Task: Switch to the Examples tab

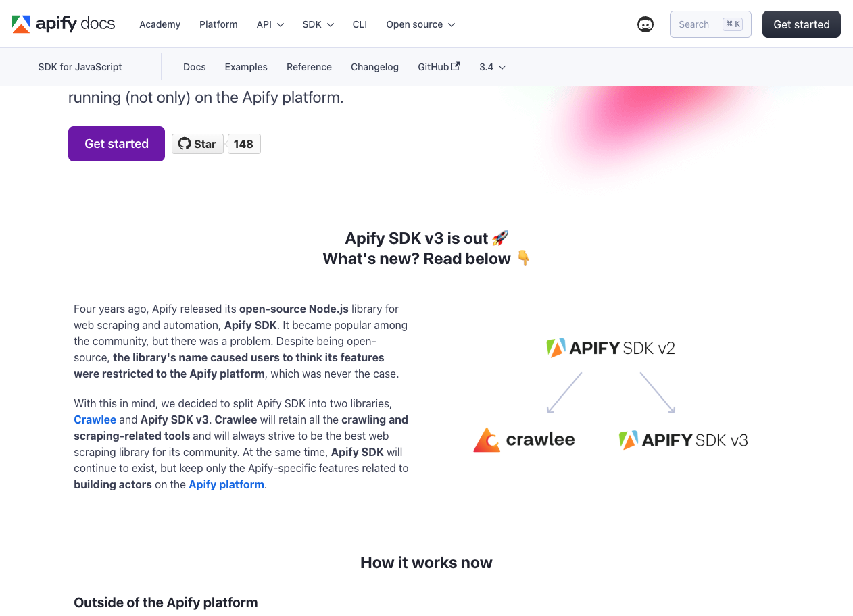Action: [x=246, y=67]
